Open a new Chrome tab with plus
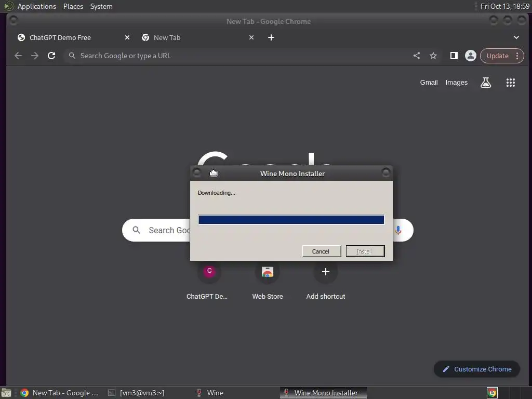The width and height of the screenshot is (532, 399). click(271, 37)
